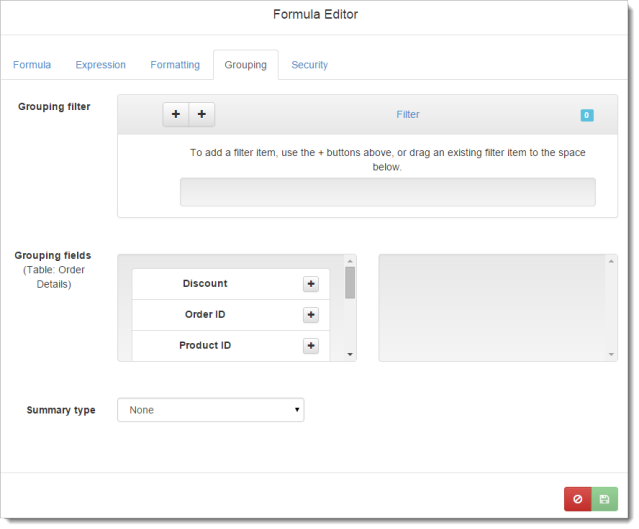Click the left plus button in Grouping filter
The height and width of the screenshot is (529, 639).
pyautogui.click(x=176, y=115)
